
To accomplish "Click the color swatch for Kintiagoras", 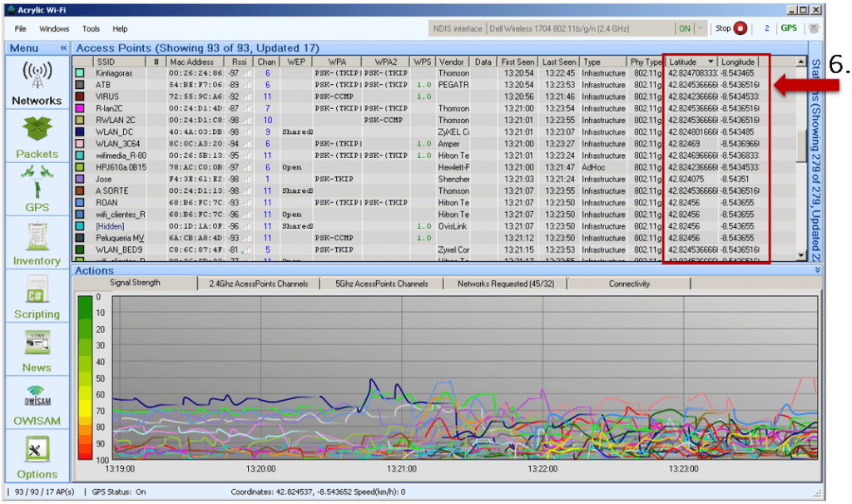I will pos(80,73).
